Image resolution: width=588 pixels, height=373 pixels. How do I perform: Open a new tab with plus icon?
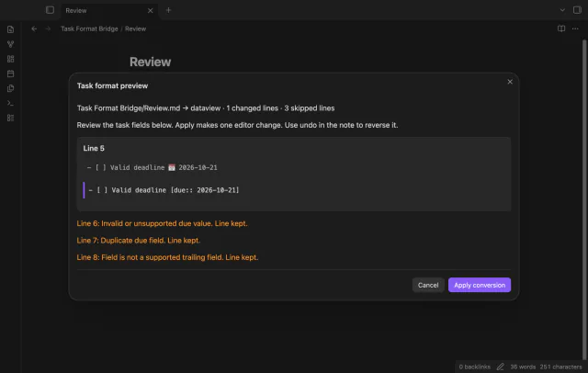click(168, 10)
